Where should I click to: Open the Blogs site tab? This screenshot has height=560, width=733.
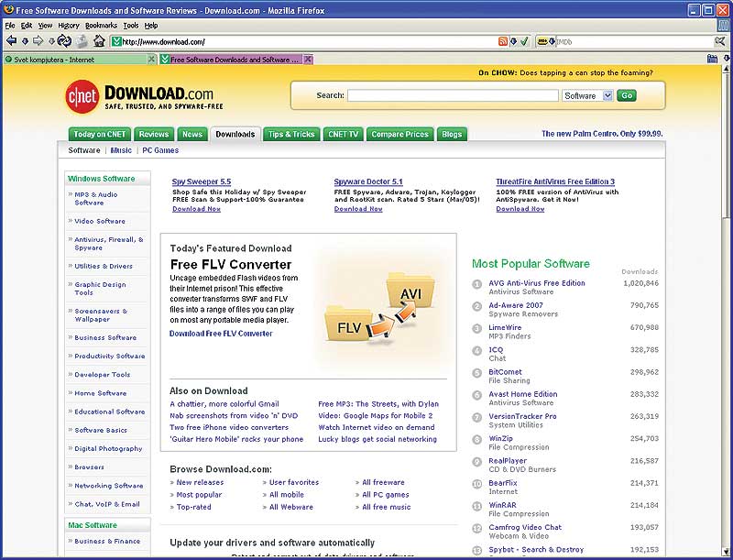(452, 134)
